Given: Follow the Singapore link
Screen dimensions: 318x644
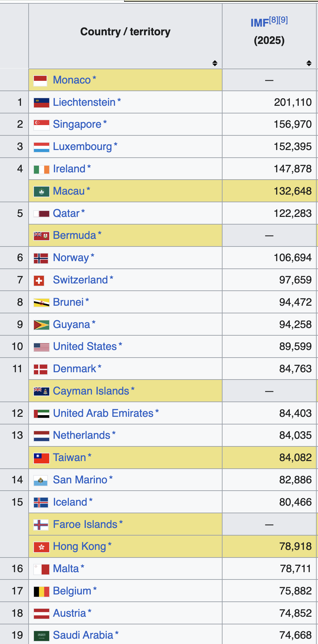Looking at the screenshot, I should (77, 124).
